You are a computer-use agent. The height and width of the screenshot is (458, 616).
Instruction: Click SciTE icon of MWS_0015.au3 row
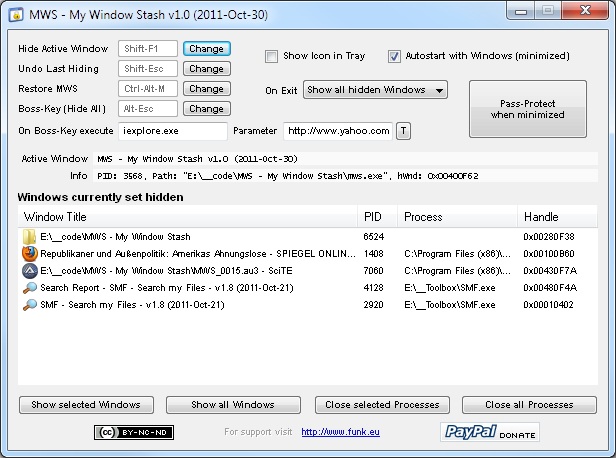29,271
